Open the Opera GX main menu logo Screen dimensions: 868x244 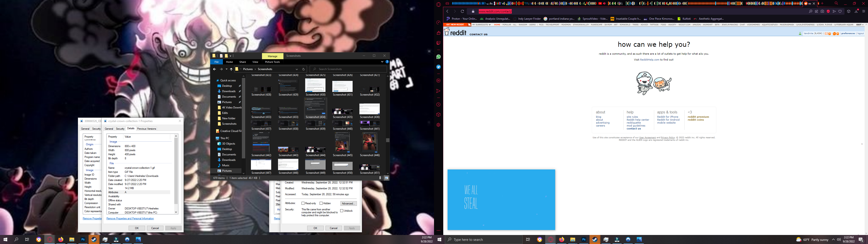438,5
